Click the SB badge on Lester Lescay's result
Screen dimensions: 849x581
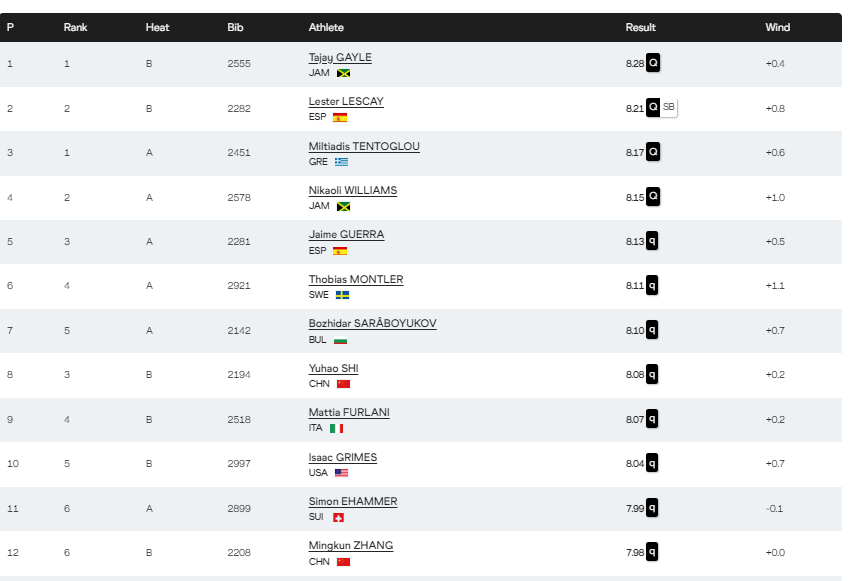669,107
